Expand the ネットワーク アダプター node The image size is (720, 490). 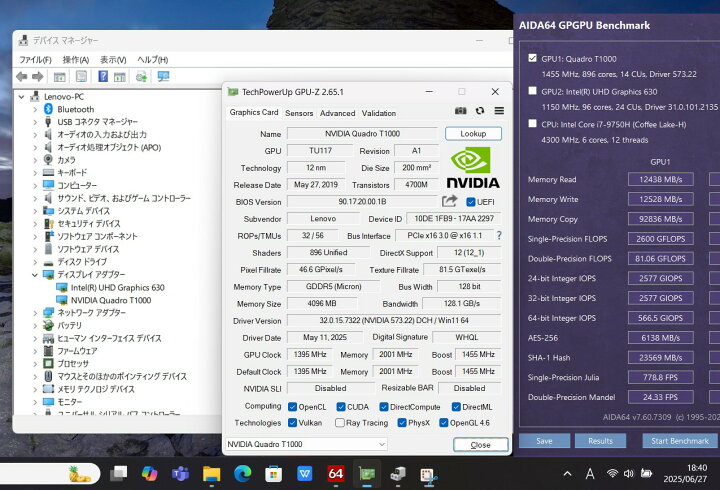pyautogui.click(x=35, y=313)
